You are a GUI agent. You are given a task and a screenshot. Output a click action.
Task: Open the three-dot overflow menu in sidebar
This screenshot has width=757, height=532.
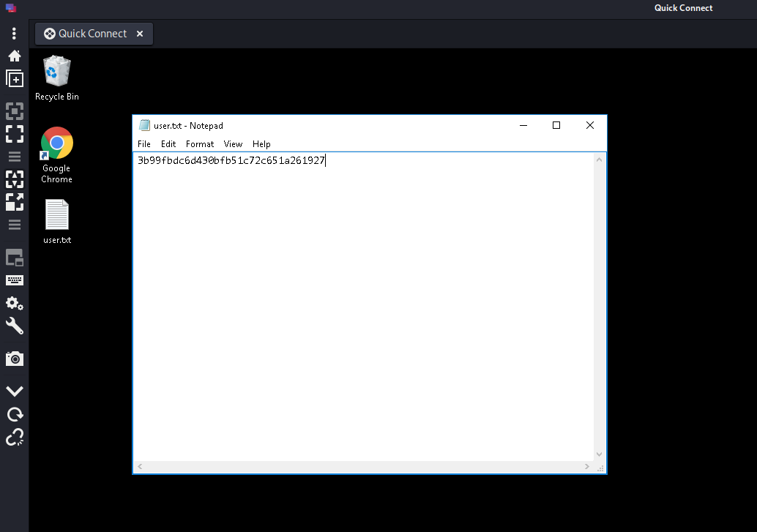14,34
